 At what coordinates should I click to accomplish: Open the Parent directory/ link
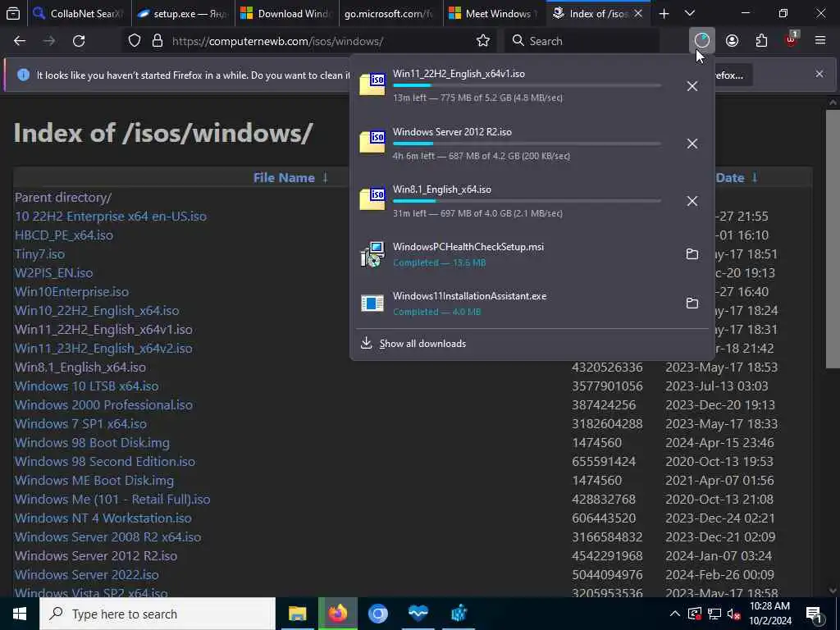[x=62, y=198]
